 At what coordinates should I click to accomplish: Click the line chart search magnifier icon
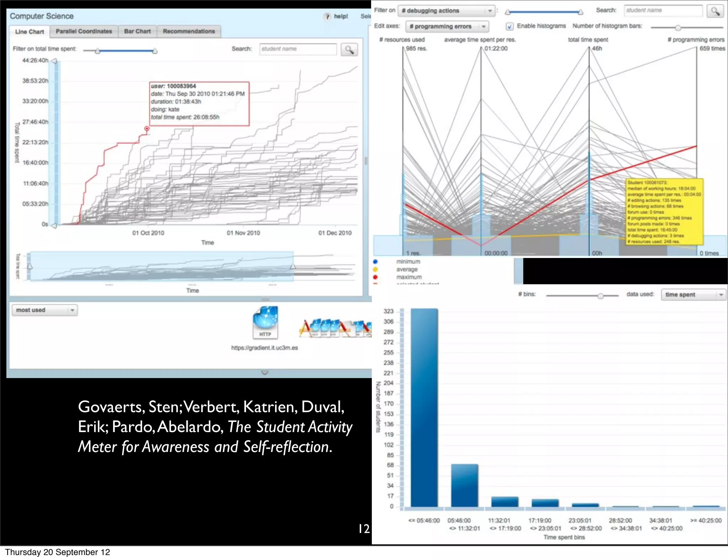[x=349, y=50]
